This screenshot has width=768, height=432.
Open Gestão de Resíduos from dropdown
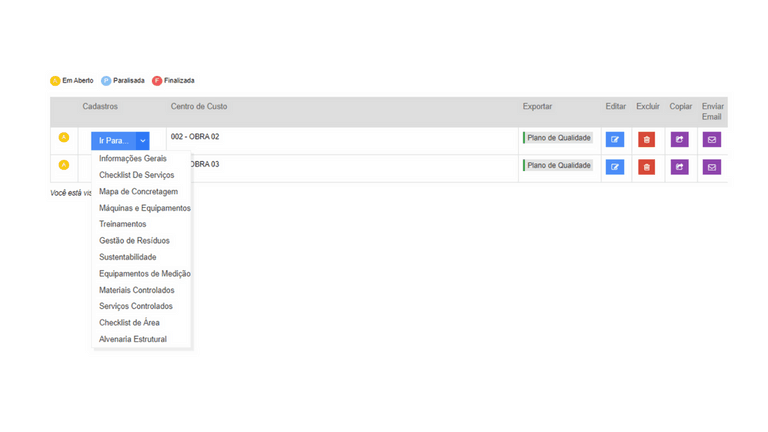[134, 241]
